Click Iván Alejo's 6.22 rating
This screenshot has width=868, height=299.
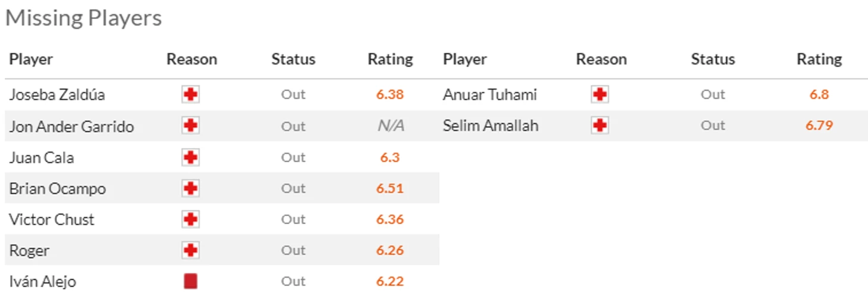390,281
